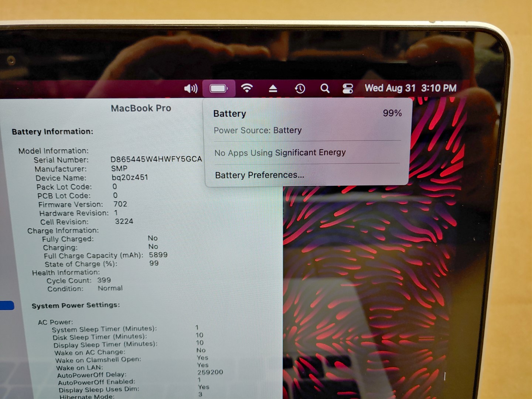The height and width of the screenshot is (399, 532).
Task: Select Firmware Version value 702
Action: 120,204
